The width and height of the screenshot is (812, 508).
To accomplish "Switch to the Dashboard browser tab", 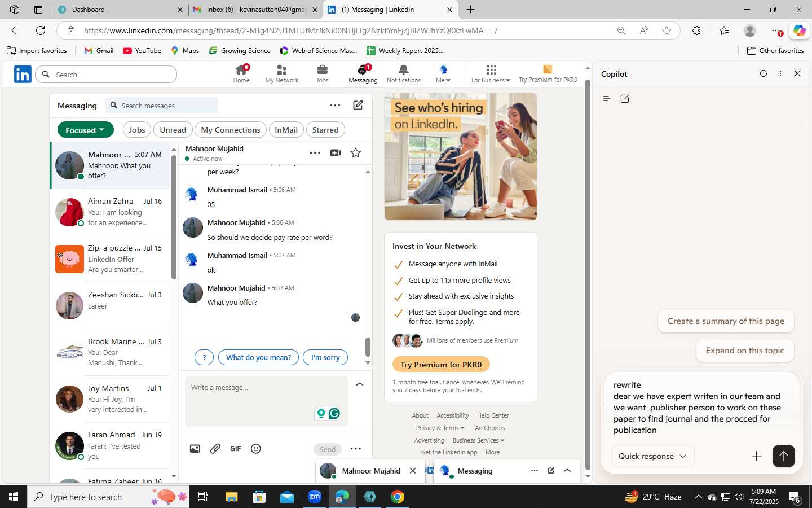I will (120, 10).
